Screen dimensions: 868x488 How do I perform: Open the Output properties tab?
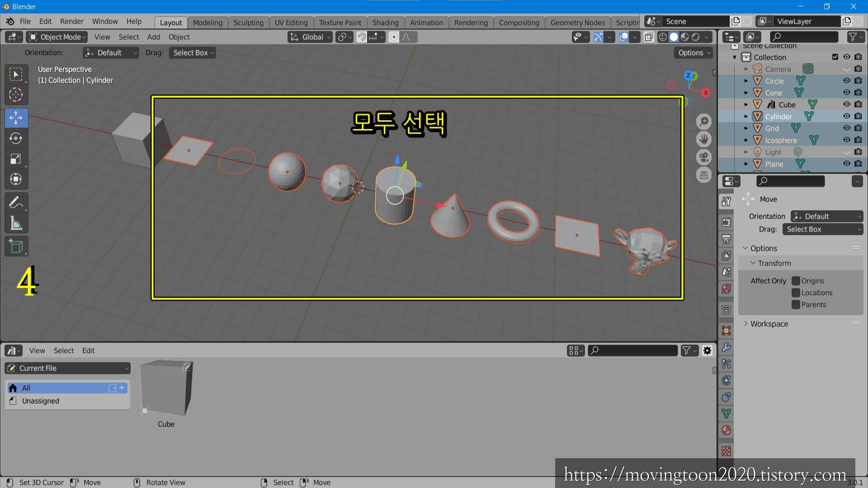tap(726, 239)
